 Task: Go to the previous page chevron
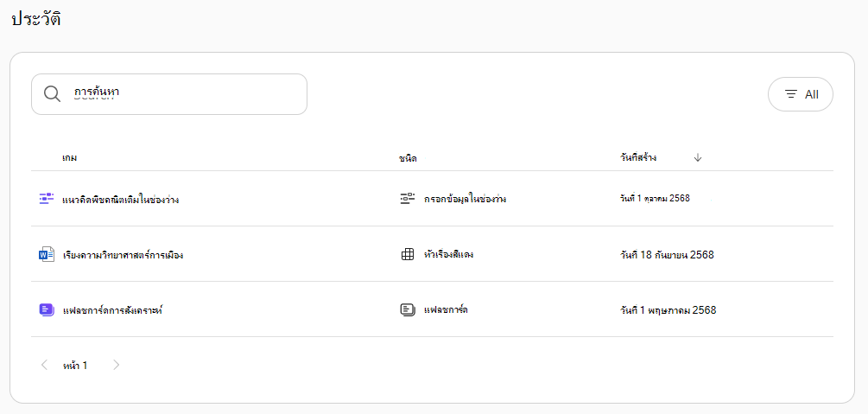45,365
